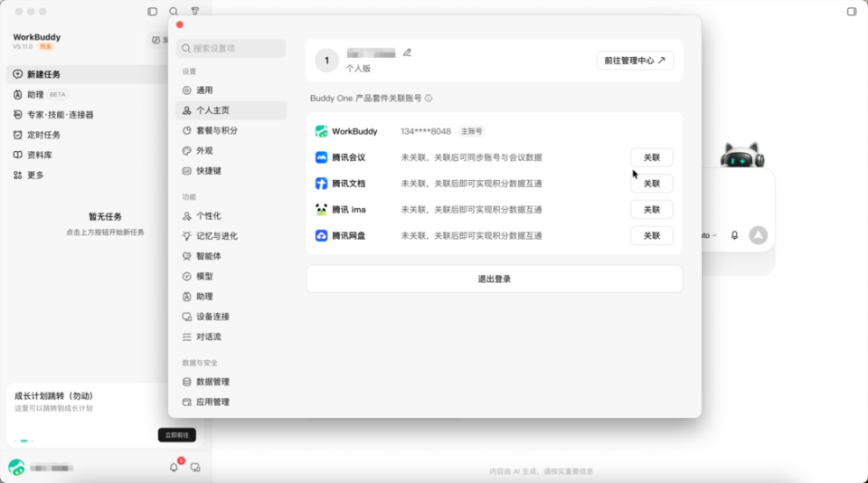Screen dimensions: 868x483
Task: Open 专家·技能·连接器 in main sidebar
Action: click(87, 115)
